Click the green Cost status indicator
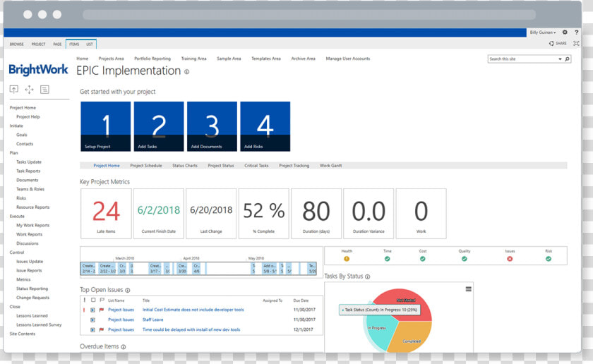The image size is (593, 364). [x=422, y=259]
